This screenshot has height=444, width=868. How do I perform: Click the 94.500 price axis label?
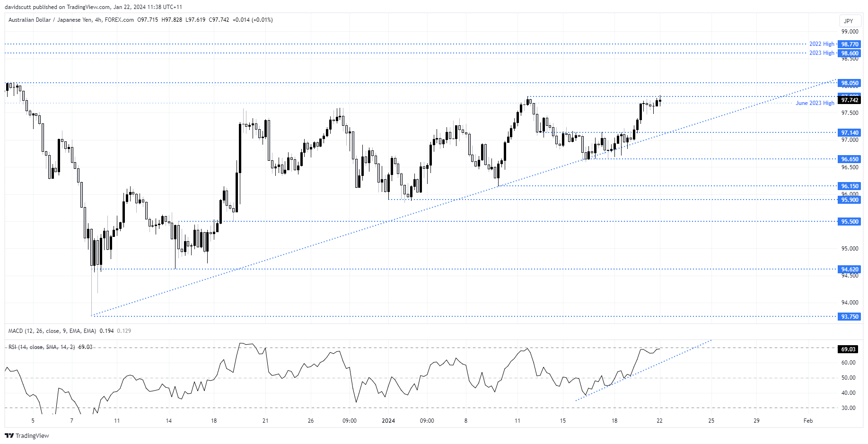pos(850,276)
